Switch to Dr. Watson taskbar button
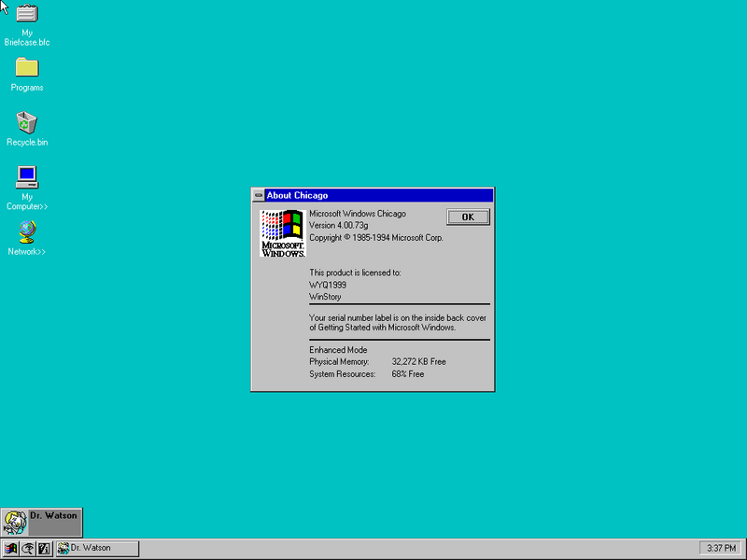Image resolution: width=747 pixels, height=560 pixels. [98, 549]
